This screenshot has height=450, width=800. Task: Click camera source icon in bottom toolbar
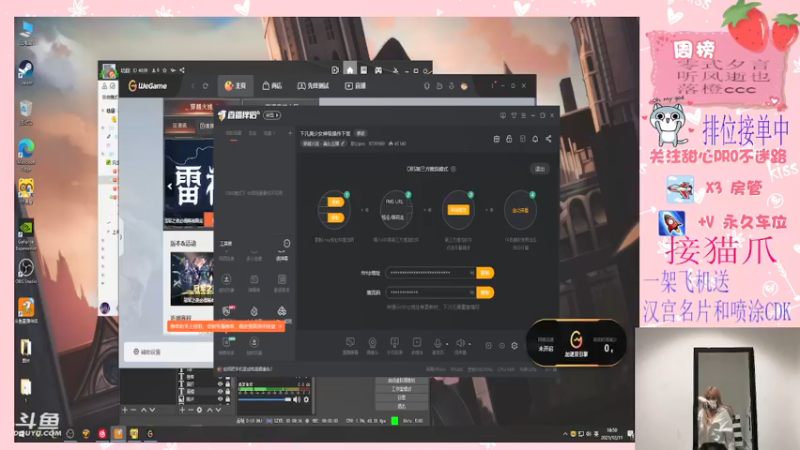pyautogui.click(x=372, y=342)
